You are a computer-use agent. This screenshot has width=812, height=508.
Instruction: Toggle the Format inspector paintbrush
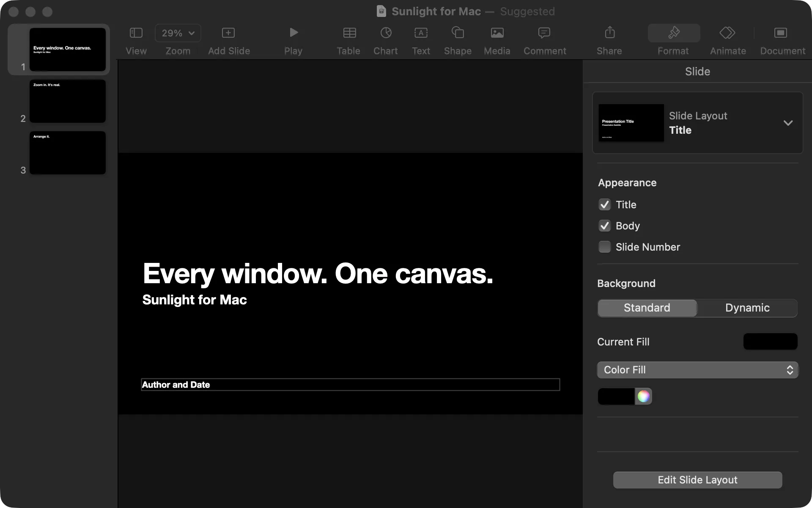674,33
